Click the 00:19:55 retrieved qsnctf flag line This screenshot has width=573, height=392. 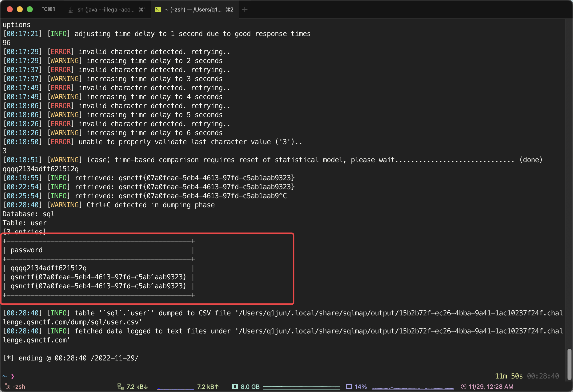(149, 178)
